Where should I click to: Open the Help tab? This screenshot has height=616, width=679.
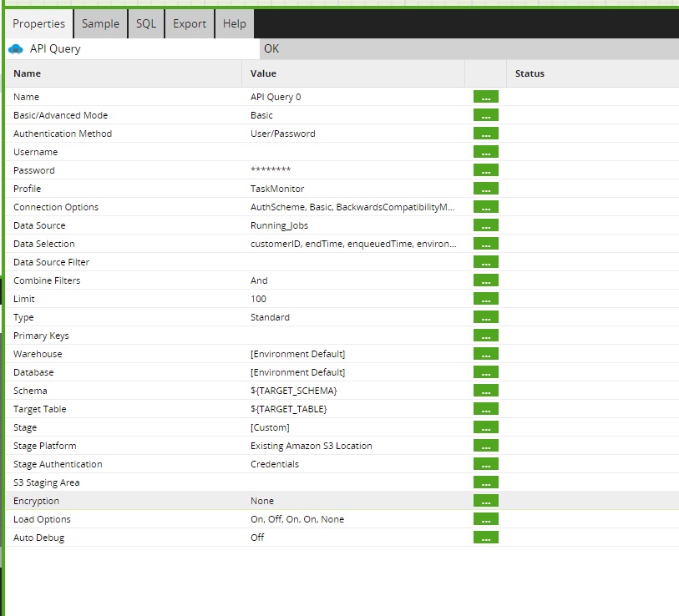point(233,24)
